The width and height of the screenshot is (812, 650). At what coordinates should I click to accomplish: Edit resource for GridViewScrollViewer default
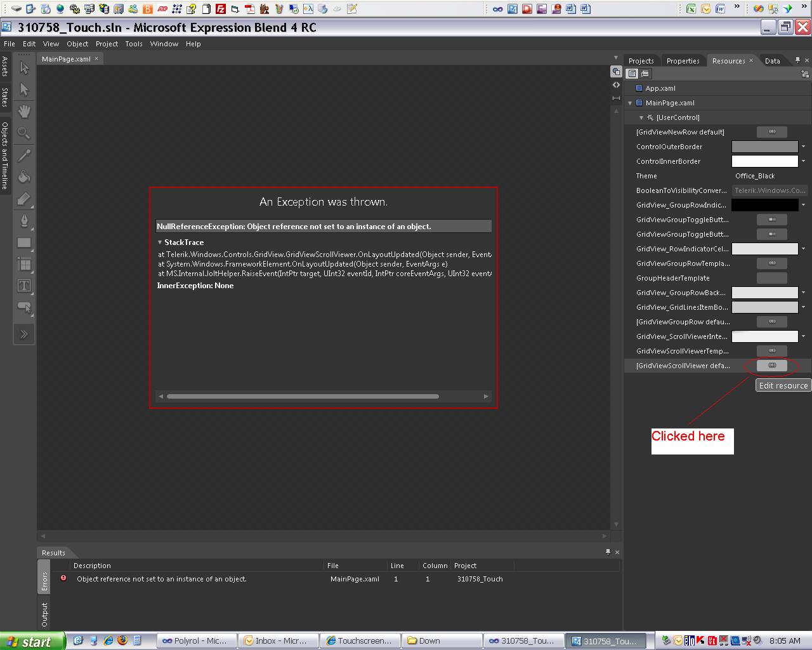[x=772, y=366]
